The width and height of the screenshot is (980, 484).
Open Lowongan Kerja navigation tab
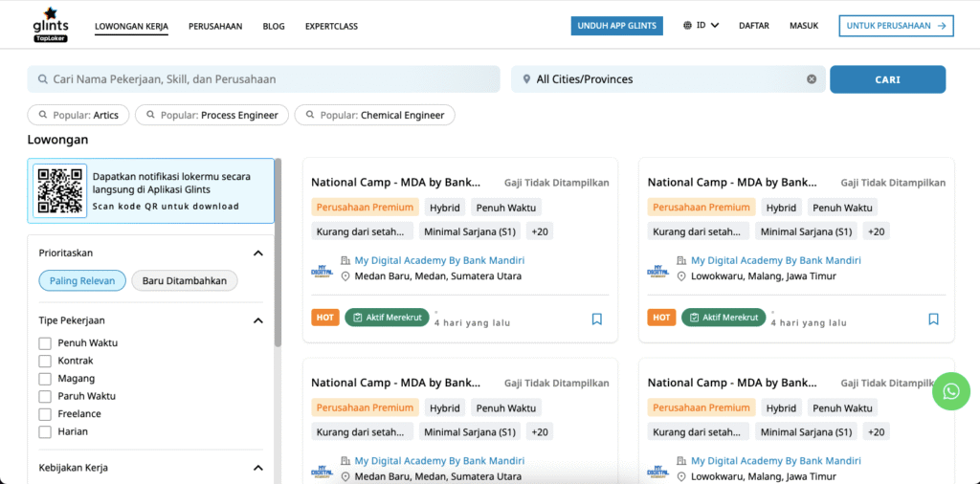pyautogui.click(x=131, y=26)
